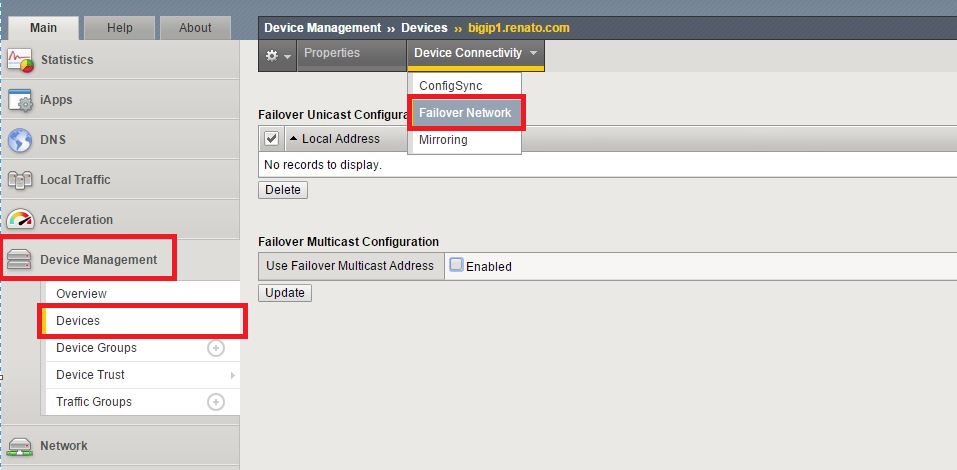Click the Statistics chart icon
Viewport: 957px width, 470px height.
click(x=20, y=60)
